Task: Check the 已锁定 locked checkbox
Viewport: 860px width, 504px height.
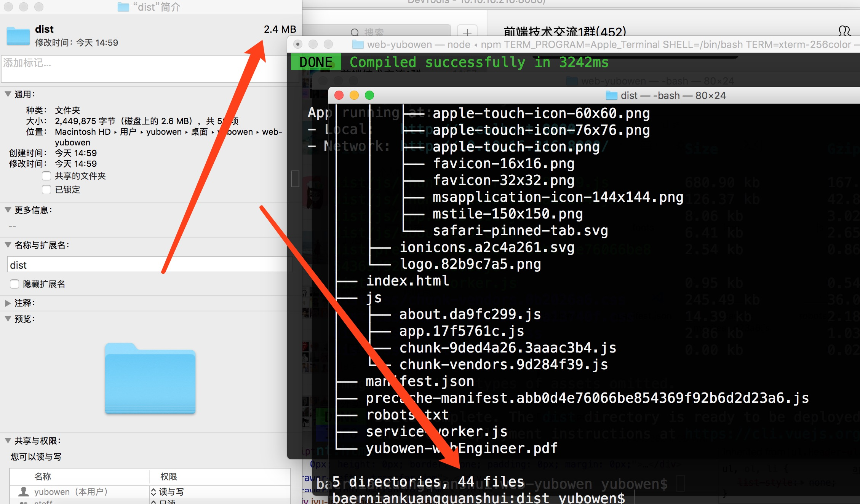Action: [x=46, y=190]
